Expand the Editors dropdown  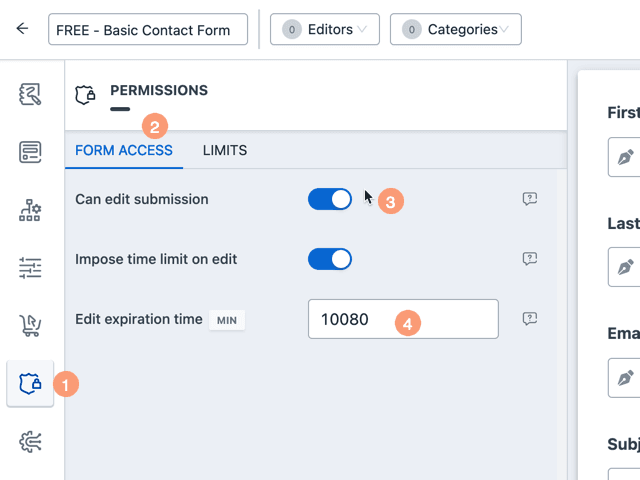coord(325,29)
